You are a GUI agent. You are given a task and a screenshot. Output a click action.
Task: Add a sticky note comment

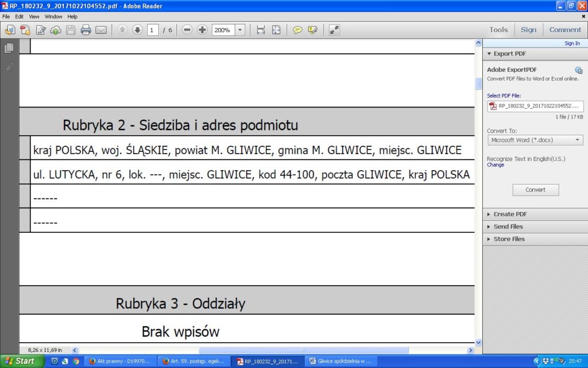[297, 30]
